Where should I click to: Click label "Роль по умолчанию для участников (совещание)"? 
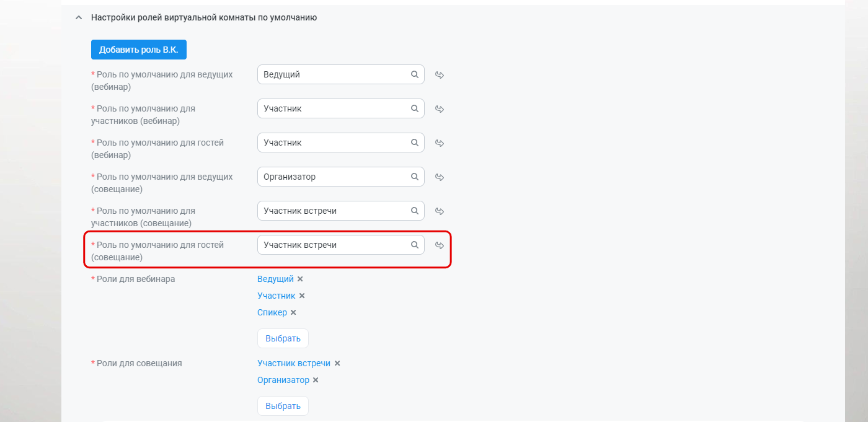click(143, 217)
